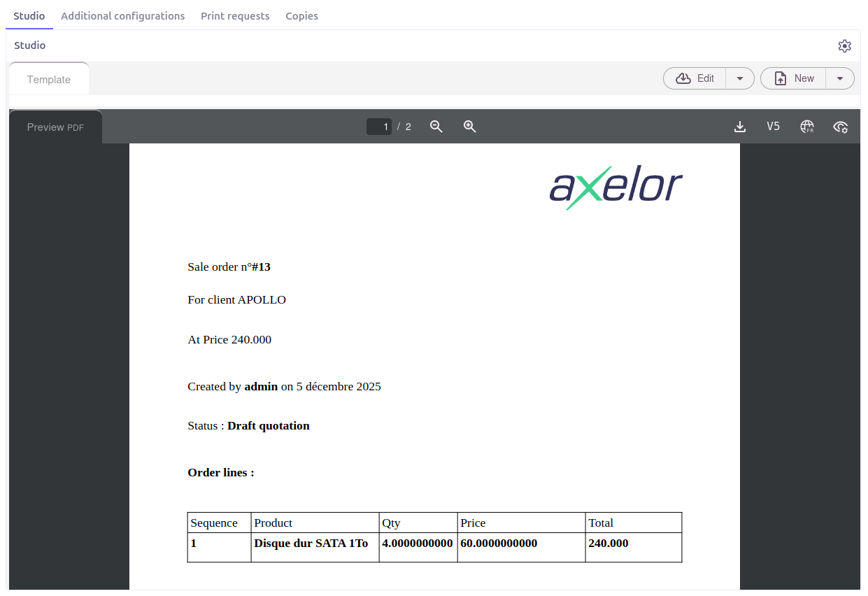Open Studio settings gear icon

(844, 46)
